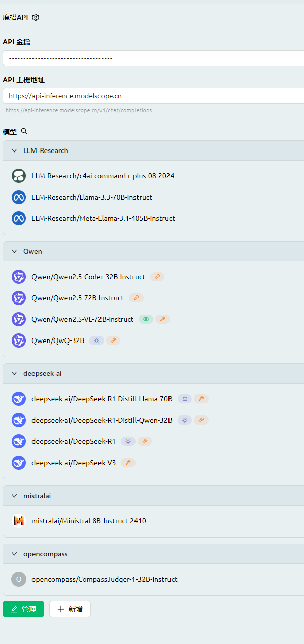
Task: Click the Mistral logo icon for Ministral-8B-Instruct-2410
Action: [19, 521]
